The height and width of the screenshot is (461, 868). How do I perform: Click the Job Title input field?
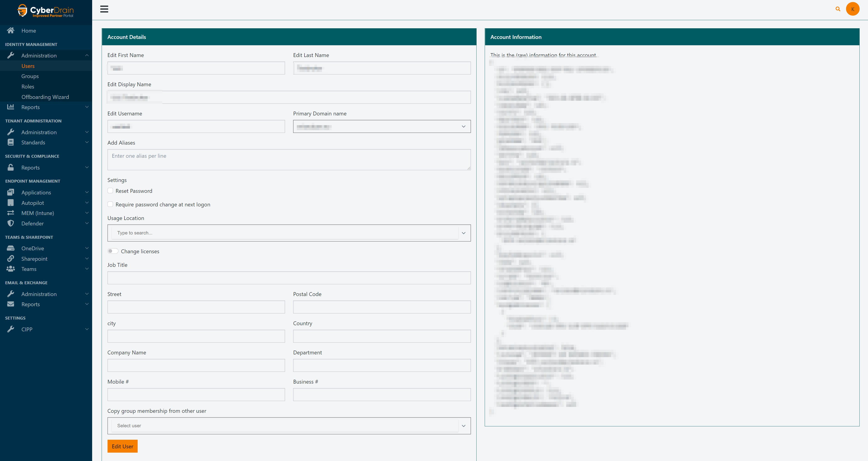(289, 278)
